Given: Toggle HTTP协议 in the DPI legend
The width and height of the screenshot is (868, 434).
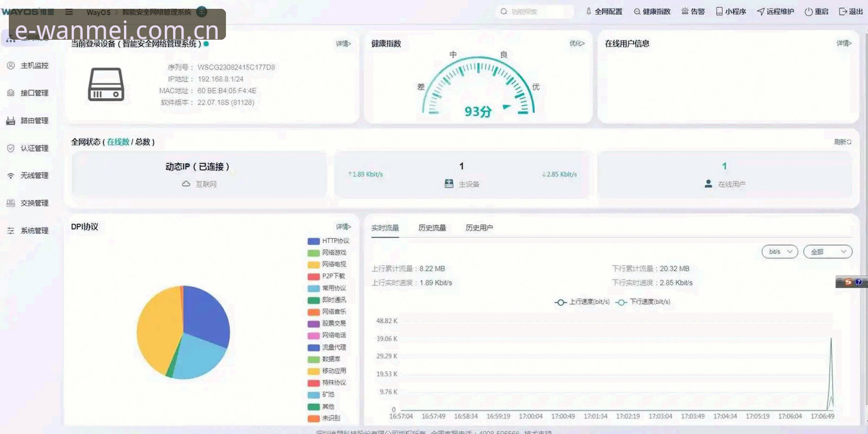Looking at the screenshot, I should click(328, 241).
